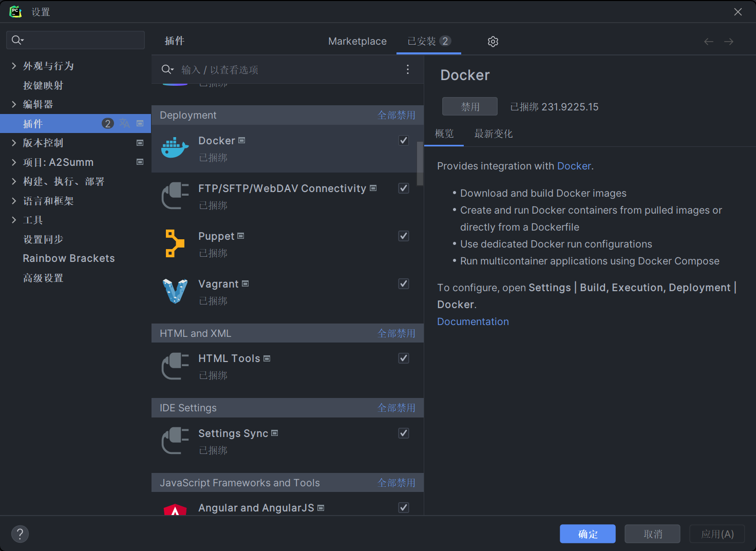The width and height of the screenshot is (756, 551).
Task: Close the 设置 dialog window
Action: (738, 11)
